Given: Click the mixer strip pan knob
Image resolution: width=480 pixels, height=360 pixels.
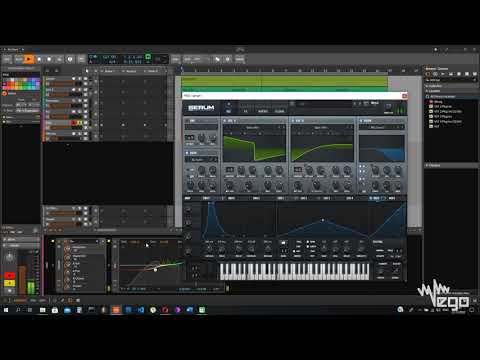Looking at the screenshot, I should (x=10, y=257).
